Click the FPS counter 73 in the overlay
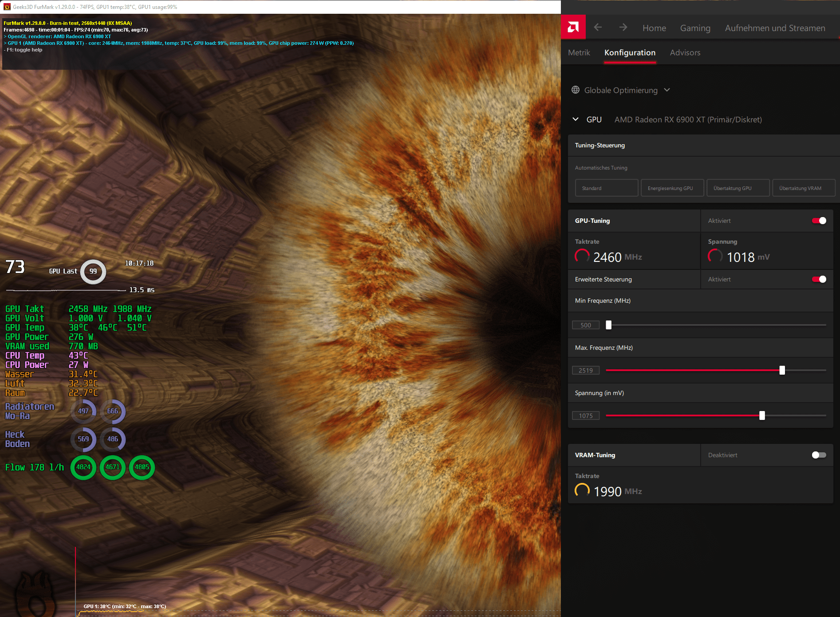Viewport: 840px width, 617px height. (x=15, y=267)
